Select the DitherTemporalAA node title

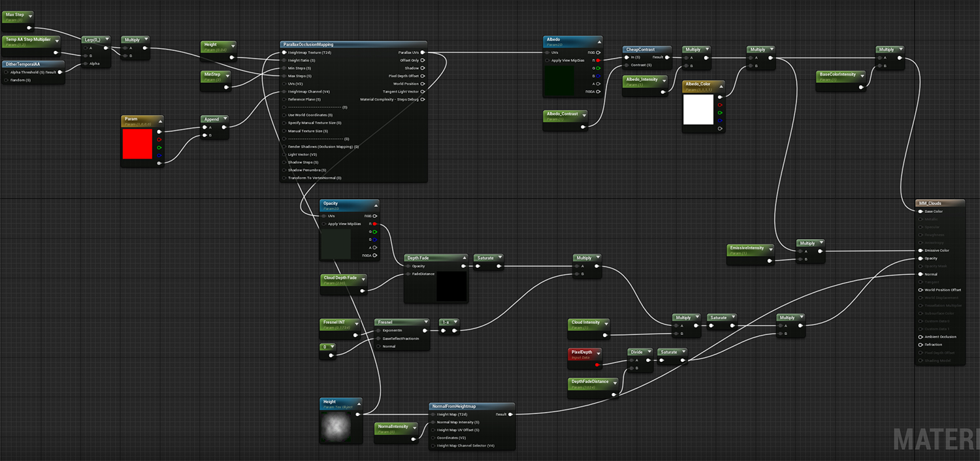[24, 64]
